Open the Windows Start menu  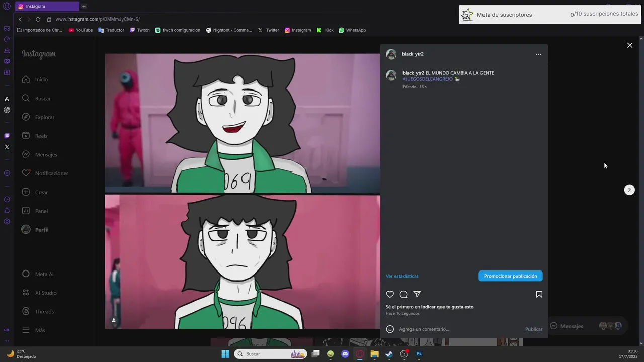tap(225, 354)
